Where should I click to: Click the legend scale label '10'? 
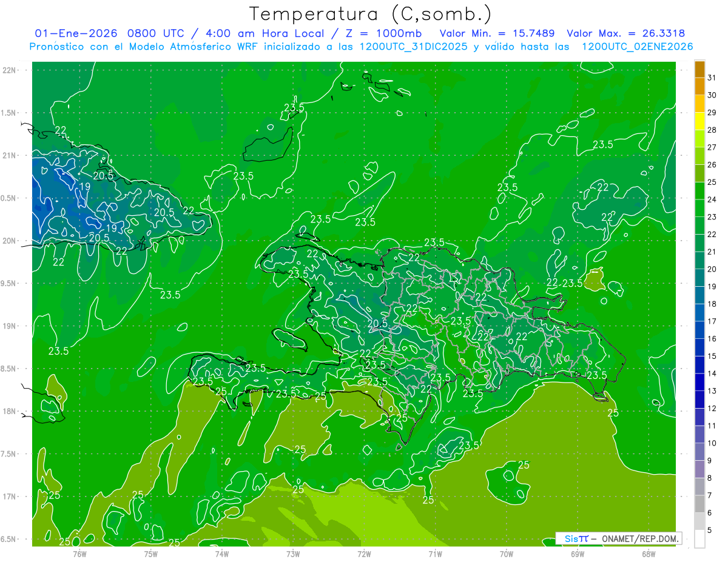(712, 444)
